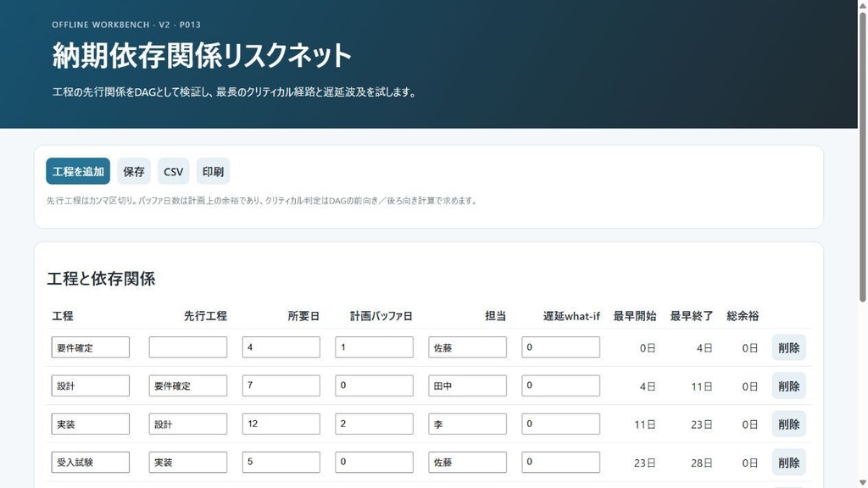Edit predecessor field containing 実装 in 受入試験 row
Image resolution: width=868 pixels, height=488 pixels.
(187, 462)
